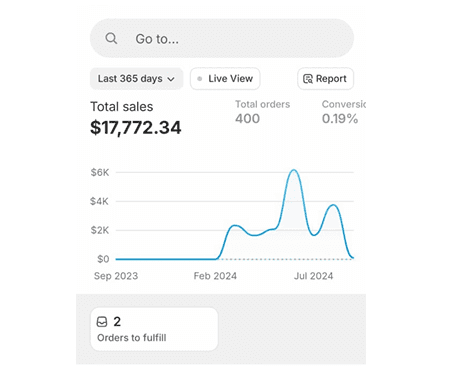The width and height of the screenshot is (449, 376).
Task: Click the 0.19% conversion value
Action: pyautogui.click(x=340, y=119)
